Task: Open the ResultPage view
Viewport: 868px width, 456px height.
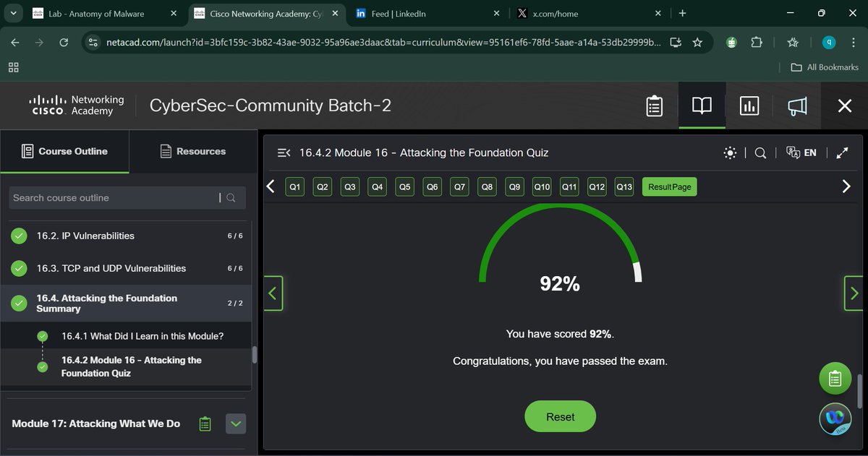Action: [669, 186]
